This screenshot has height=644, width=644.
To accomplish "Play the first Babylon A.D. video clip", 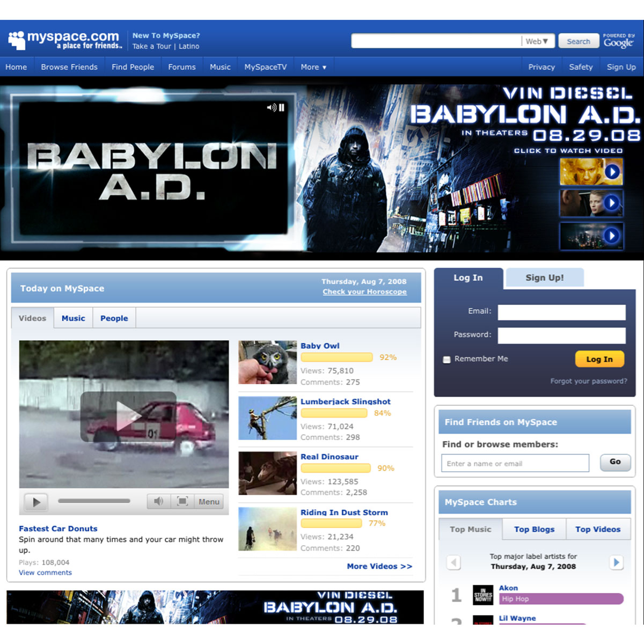I will [x=612, y=172].
